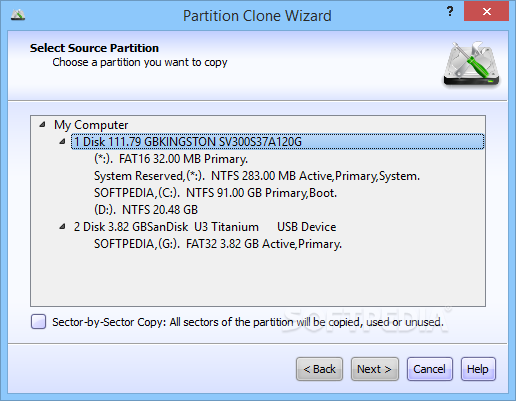The width and height of the screenshot is (516, 401).
Task: Select the 2 Disk SanDisk U3 Titanium entry
Action: point(205,227)
